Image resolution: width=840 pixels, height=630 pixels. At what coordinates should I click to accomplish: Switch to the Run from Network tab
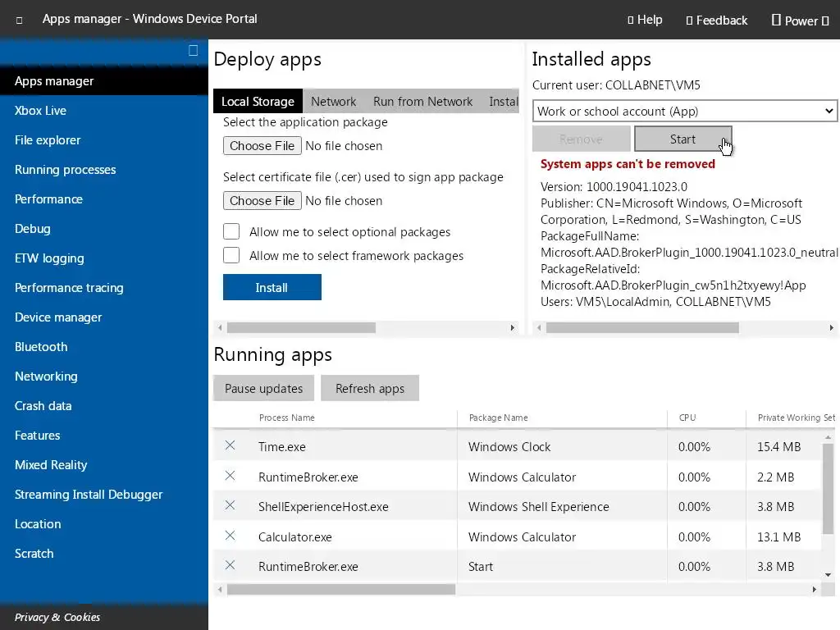click(x=422, y=102)
